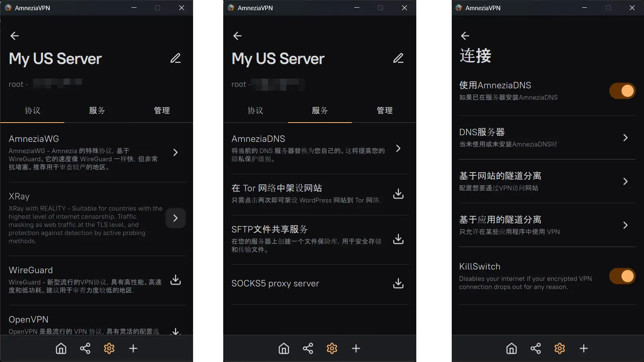Click SOCKS5 proxy server title
The height and width of the screenshot is (362, 644).
[275, 283]
